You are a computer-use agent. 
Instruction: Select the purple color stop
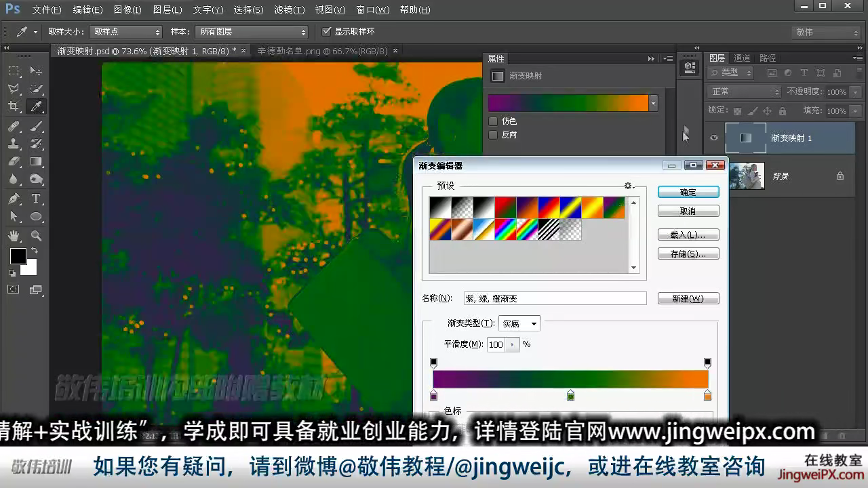point(434,395)
